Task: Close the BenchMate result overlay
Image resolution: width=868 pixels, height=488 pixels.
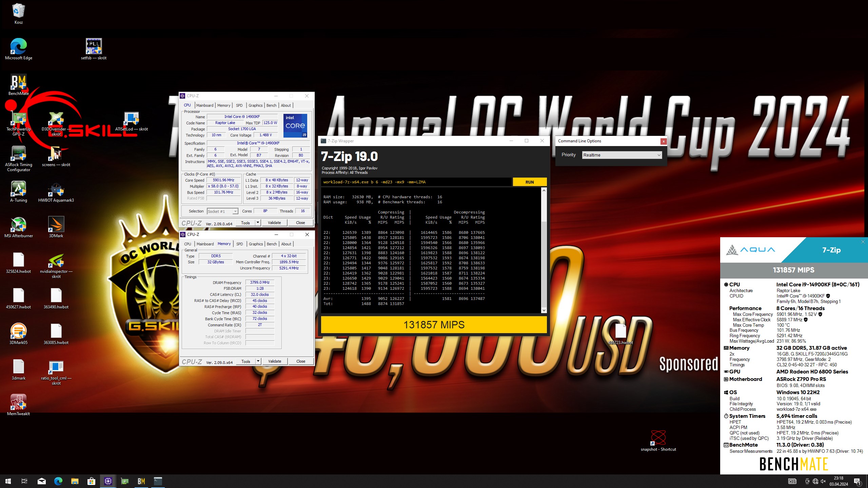Action: [x=863, y=242]
